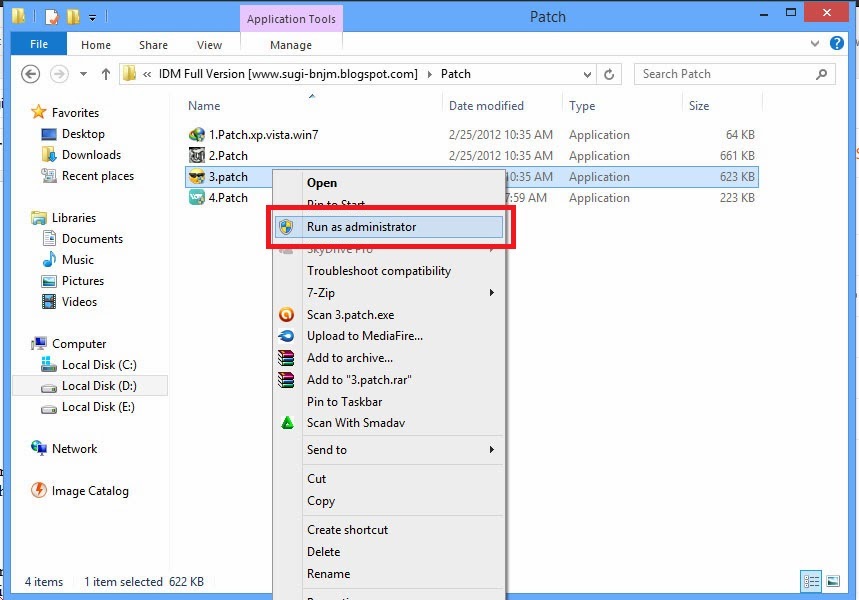Switch to the View ribbon tab

coord(209,45)
